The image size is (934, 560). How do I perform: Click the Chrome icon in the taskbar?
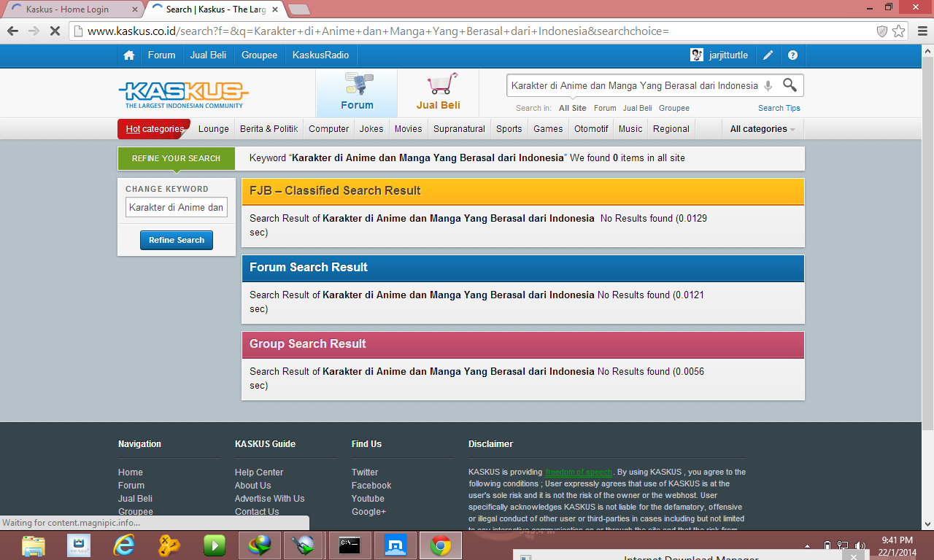[440, 545]
